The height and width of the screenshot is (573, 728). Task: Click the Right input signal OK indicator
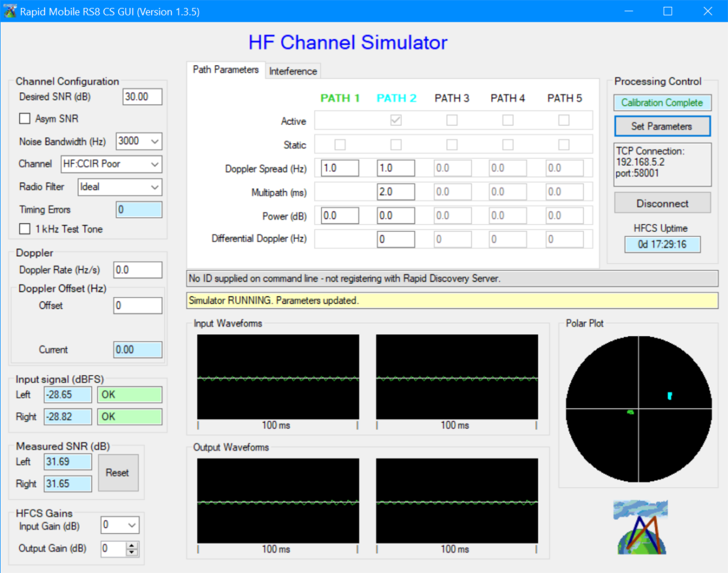point(129,416)
